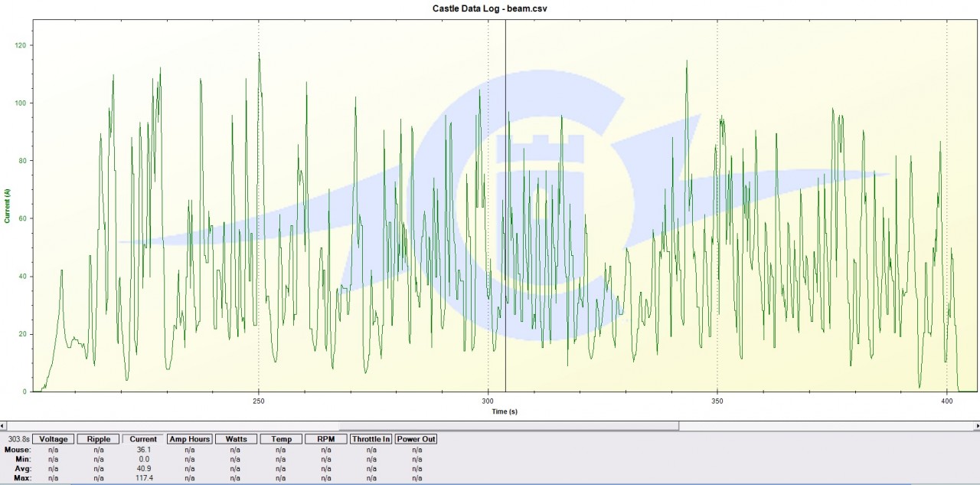The width and height of the screenshot is (980, 485).
Task: Click the chart title Castle Data Log - beam.csv
Action: (490, 8)
